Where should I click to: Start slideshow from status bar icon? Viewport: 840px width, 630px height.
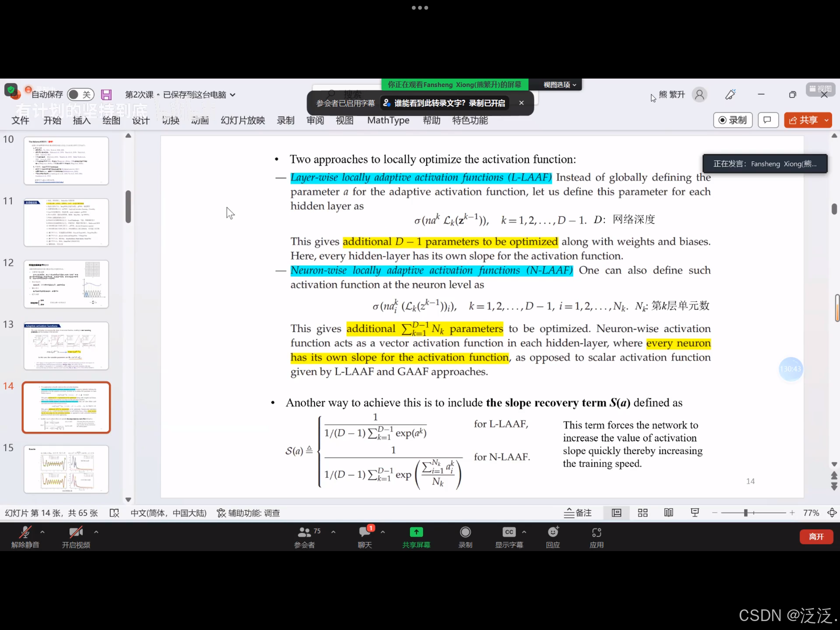point(695,513)
